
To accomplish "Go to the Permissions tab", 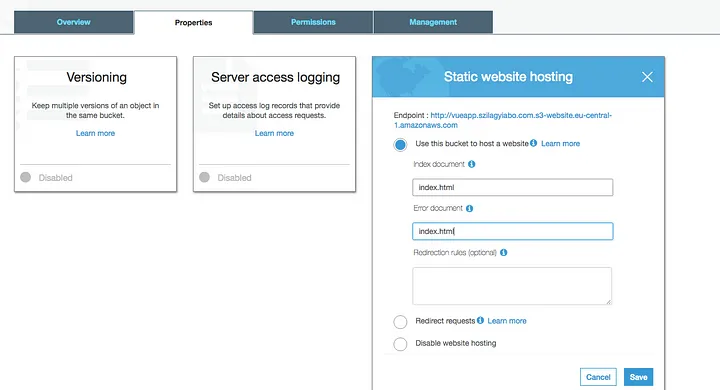I will coord(313,22).
